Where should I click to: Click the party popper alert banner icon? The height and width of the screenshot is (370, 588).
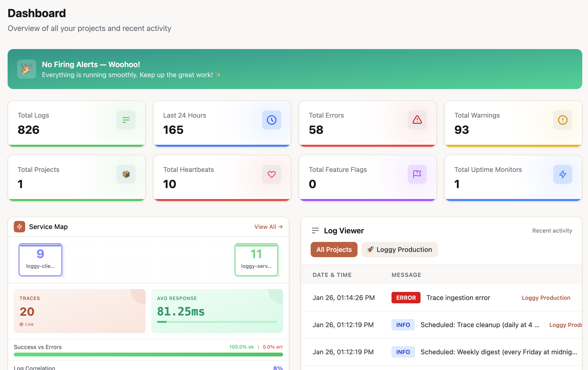(27, 69)
